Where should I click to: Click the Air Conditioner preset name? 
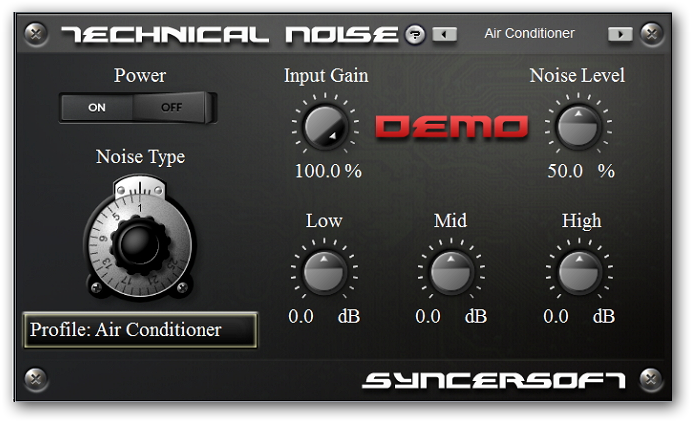(529, 34)
